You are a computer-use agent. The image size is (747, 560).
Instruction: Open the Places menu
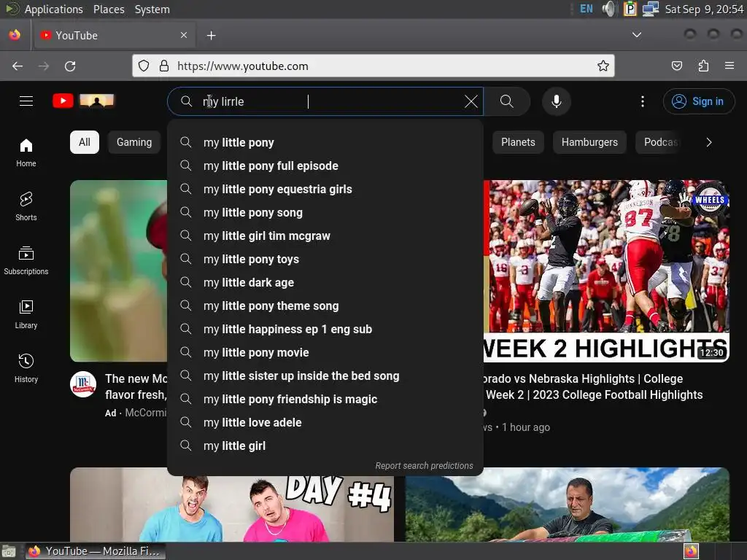109,9
